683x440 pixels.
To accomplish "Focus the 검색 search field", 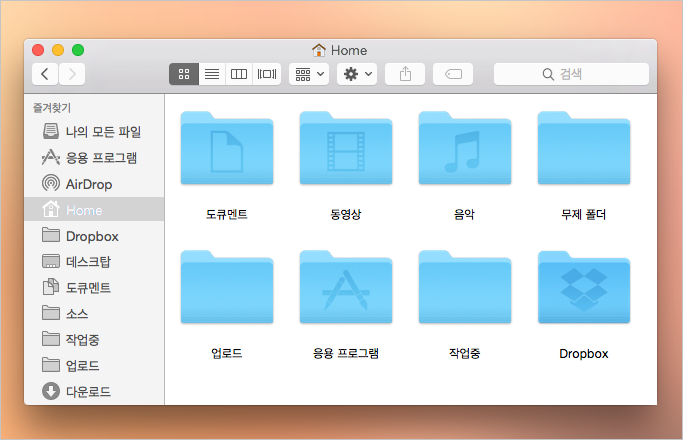I will coord(571,74).
